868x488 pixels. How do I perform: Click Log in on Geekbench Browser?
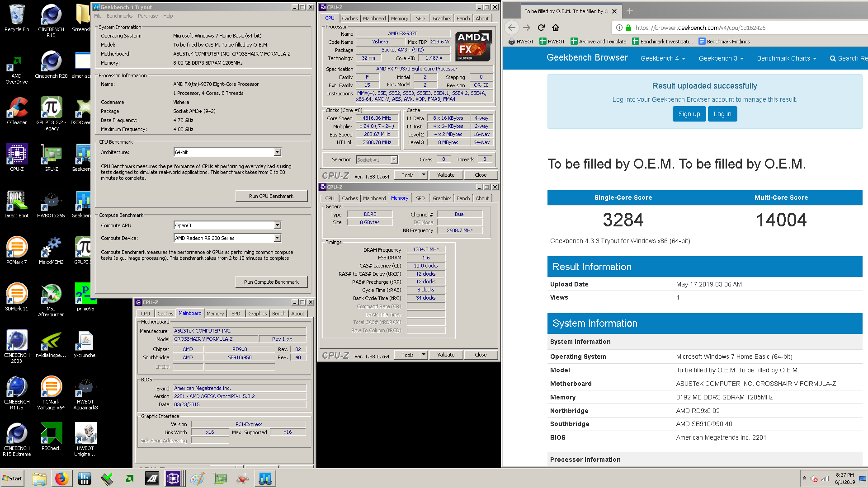(x=722, y=114)
